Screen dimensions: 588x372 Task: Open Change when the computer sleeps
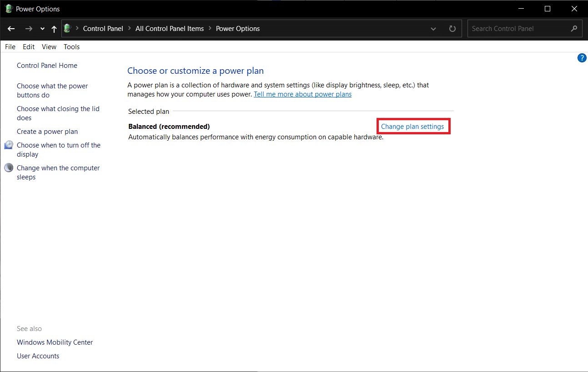click(x=58, y=172)
